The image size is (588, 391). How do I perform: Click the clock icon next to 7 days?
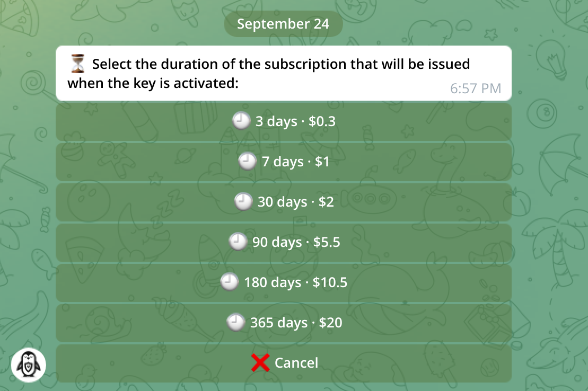(248, 161)
